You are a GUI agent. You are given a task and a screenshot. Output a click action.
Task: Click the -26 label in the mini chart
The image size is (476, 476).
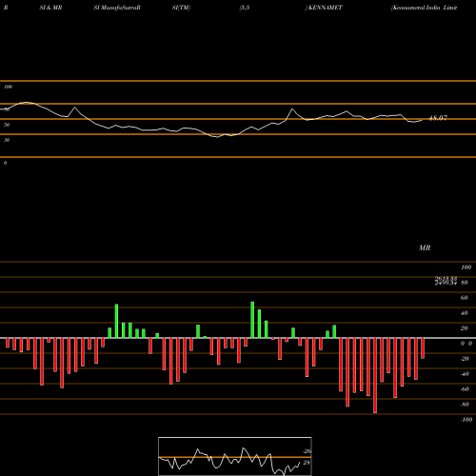pos(307,451)
